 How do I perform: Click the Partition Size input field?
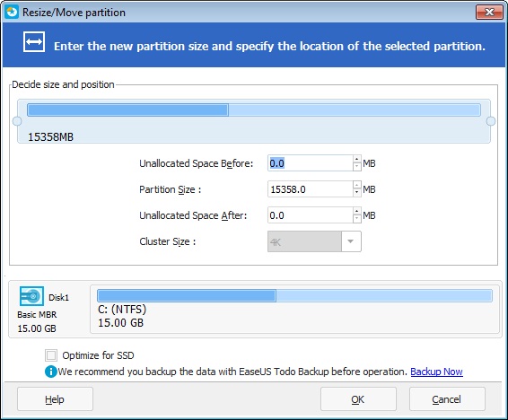tap(310, 189)
